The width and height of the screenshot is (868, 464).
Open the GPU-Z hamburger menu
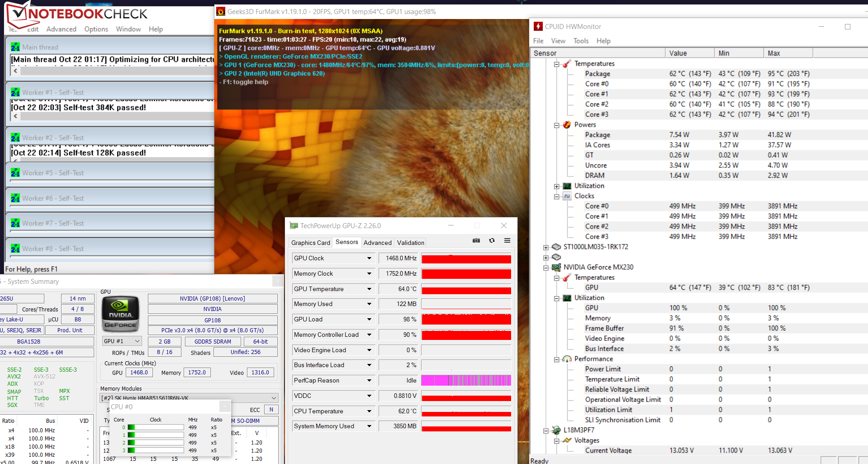pyautogui.click(x=507, y=240)
